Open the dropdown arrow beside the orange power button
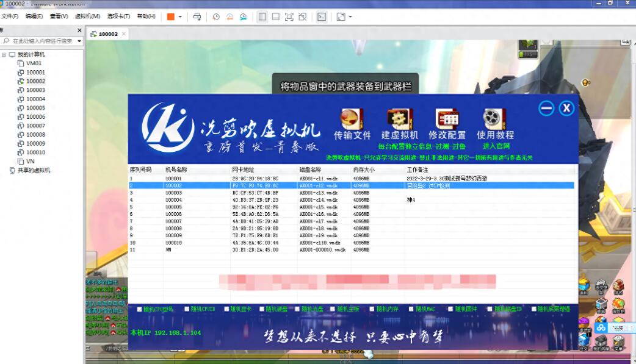The image size is (636, 364). click(x=180, y=16)
